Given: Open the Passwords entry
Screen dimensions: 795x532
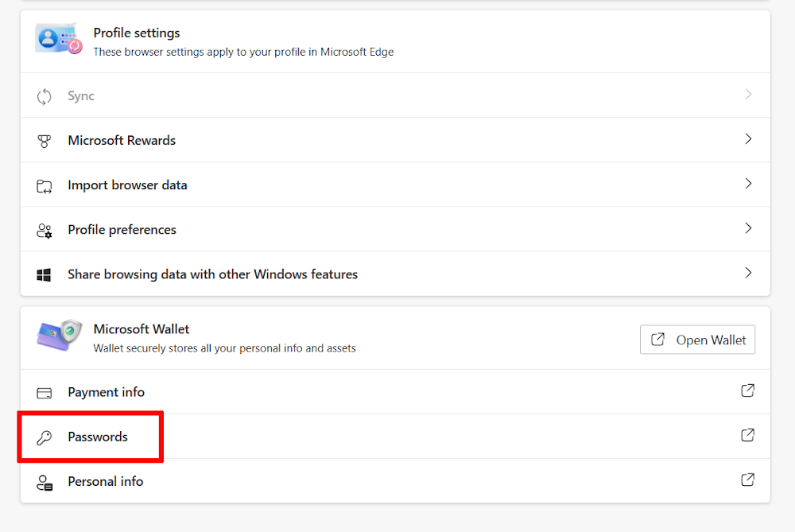Looking at the screenshot, I should click(395, 436).
